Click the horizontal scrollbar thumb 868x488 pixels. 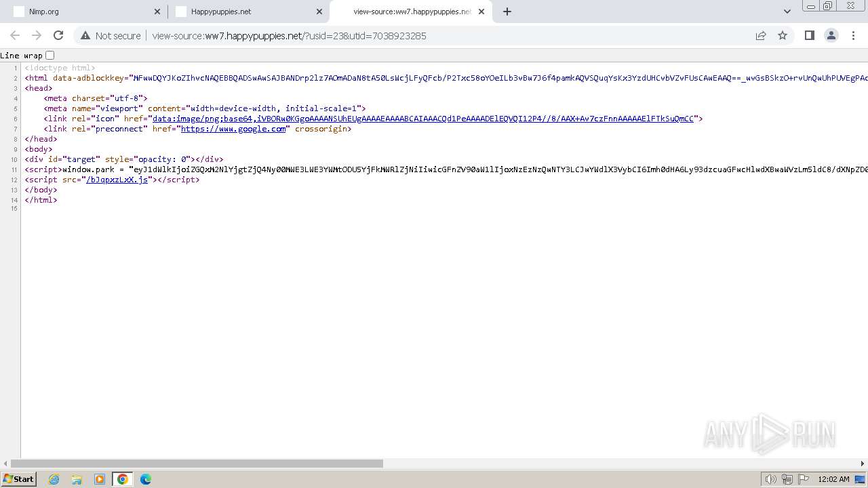(x=197, y=464)
